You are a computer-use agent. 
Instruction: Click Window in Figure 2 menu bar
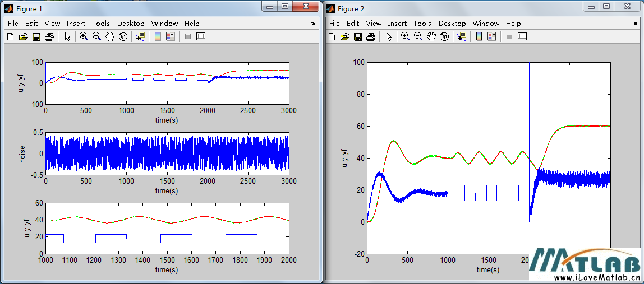point(486,24)
